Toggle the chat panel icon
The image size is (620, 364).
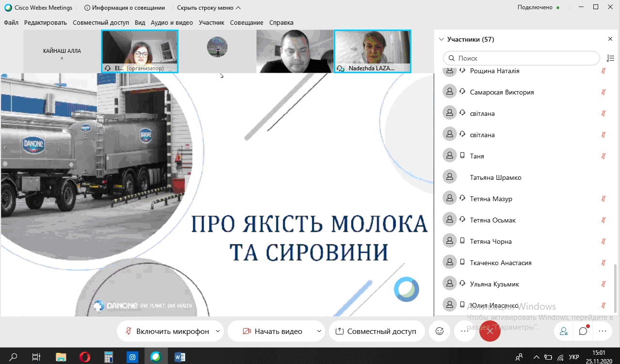583,332
